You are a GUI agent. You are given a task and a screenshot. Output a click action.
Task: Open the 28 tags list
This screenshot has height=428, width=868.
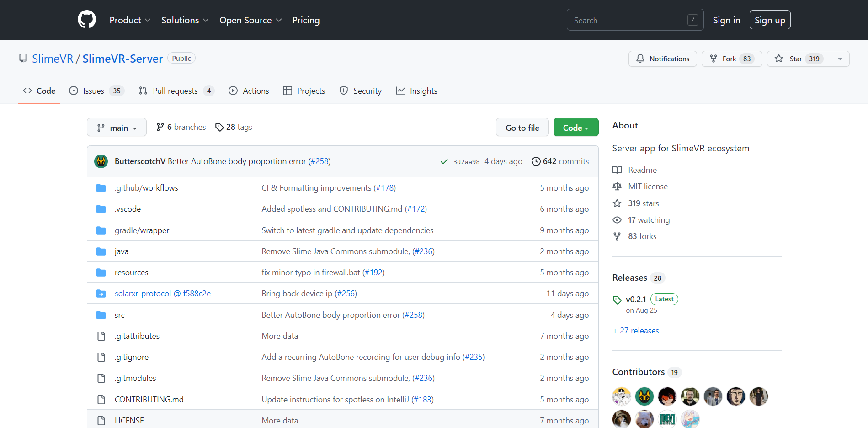pyautogui.click(x=234, y=127)
